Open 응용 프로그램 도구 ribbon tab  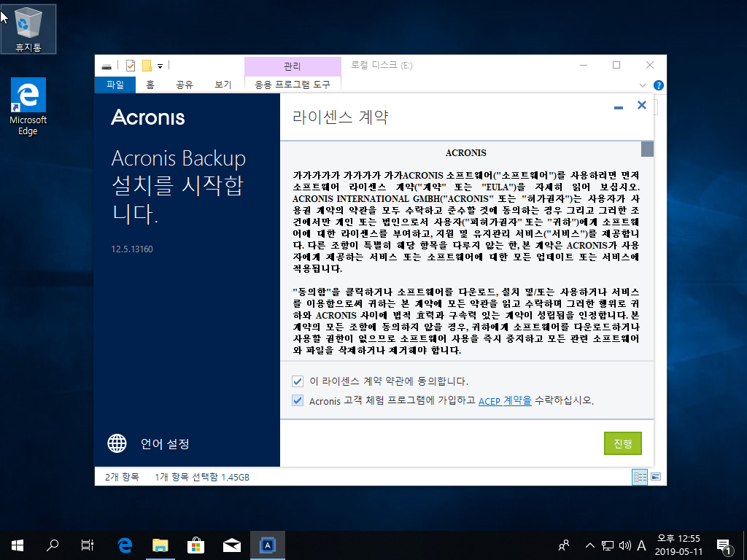pyautogui.click(x=293, y=85)
